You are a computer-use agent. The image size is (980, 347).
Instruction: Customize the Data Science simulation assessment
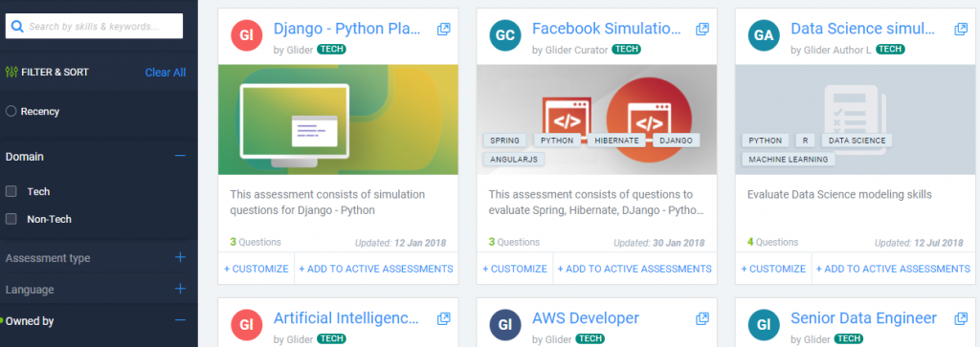click(x=773, y=269)
